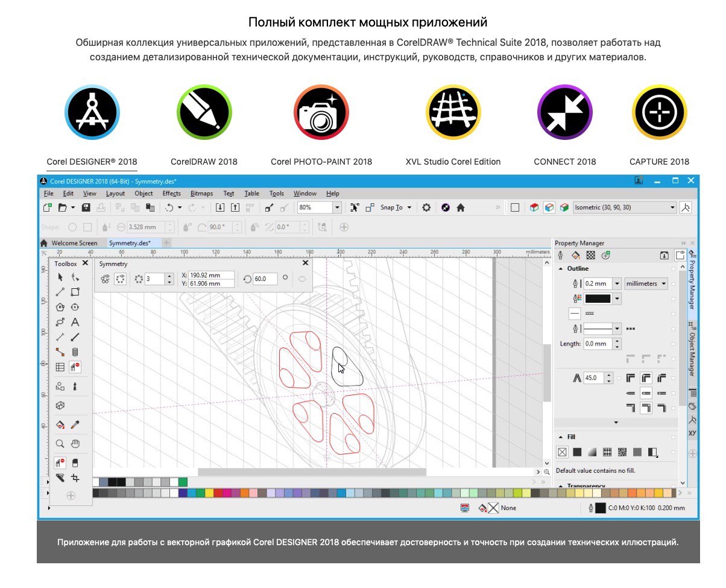Open Options via the gear icon
Image resolution: width=726 pixels, height=588 pixels.
(x=426, y=207)
